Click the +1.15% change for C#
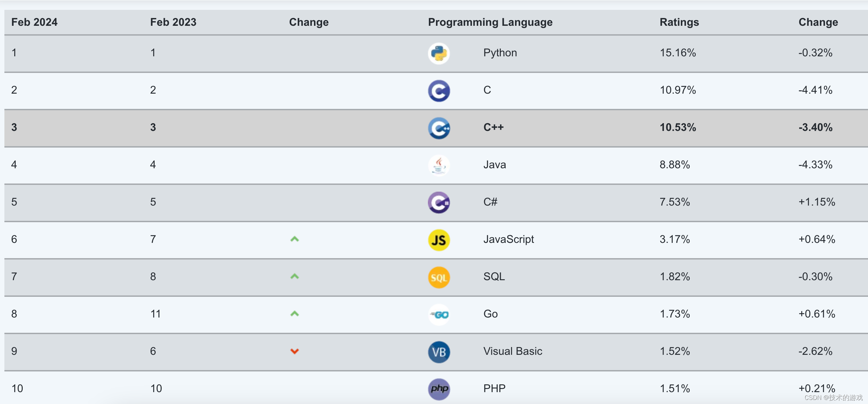The width and height of the screenshot is (868, 404). pyautogui.click(x=817, y=202)
